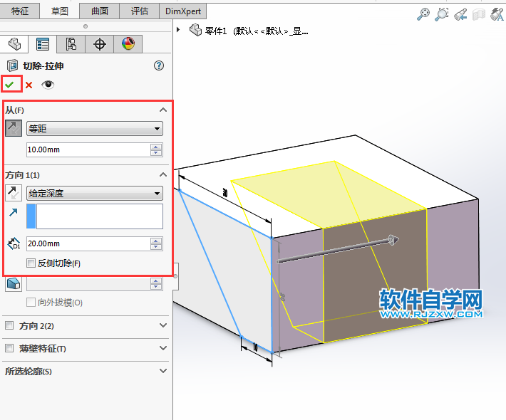
Task: Click the extrude direction arrow handle in viewport
Action: pyautogui.click(x=393, y=240)
